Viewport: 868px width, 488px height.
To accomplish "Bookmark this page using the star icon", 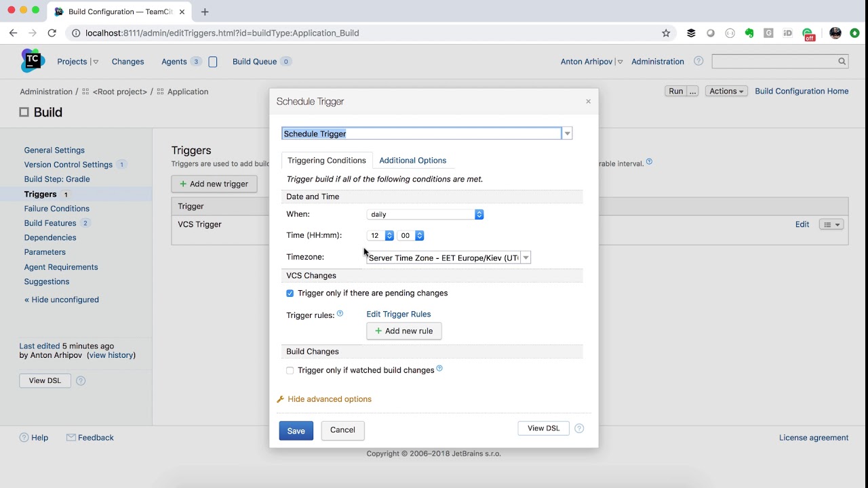I will [x=666, y=33].
